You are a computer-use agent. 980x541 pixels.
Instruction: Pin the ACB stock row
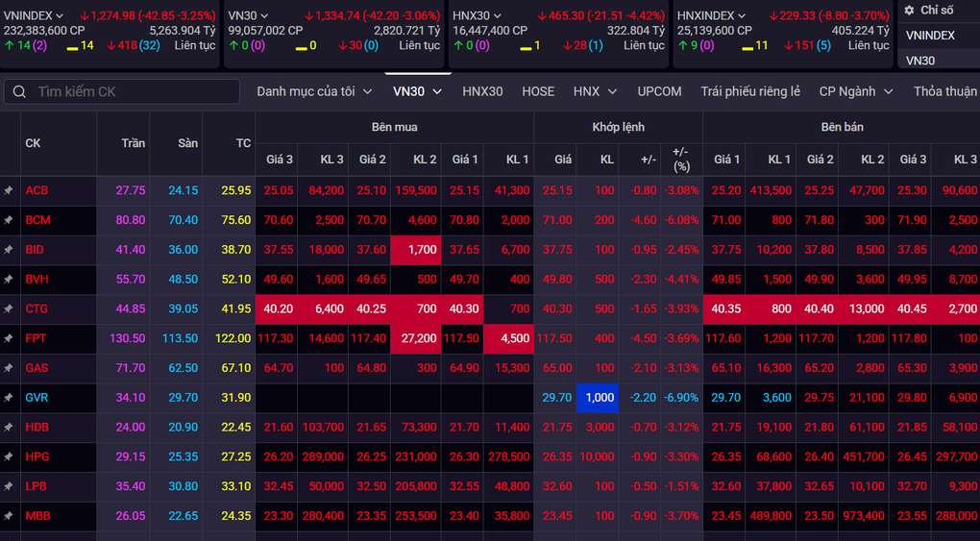click(9, 191)
